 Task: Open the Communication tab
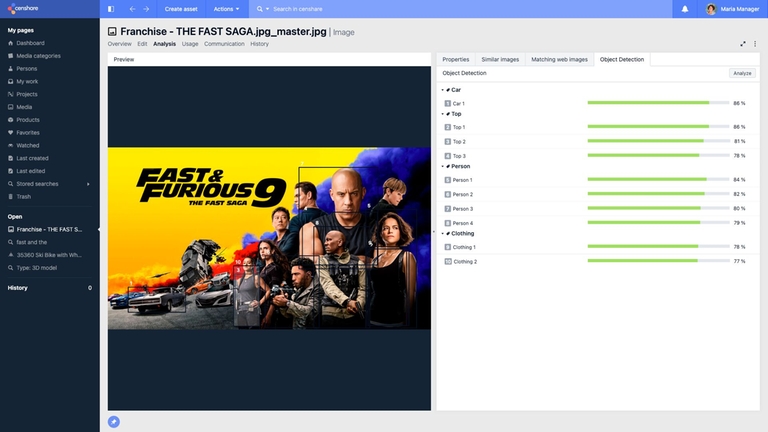tap(224, 44)
